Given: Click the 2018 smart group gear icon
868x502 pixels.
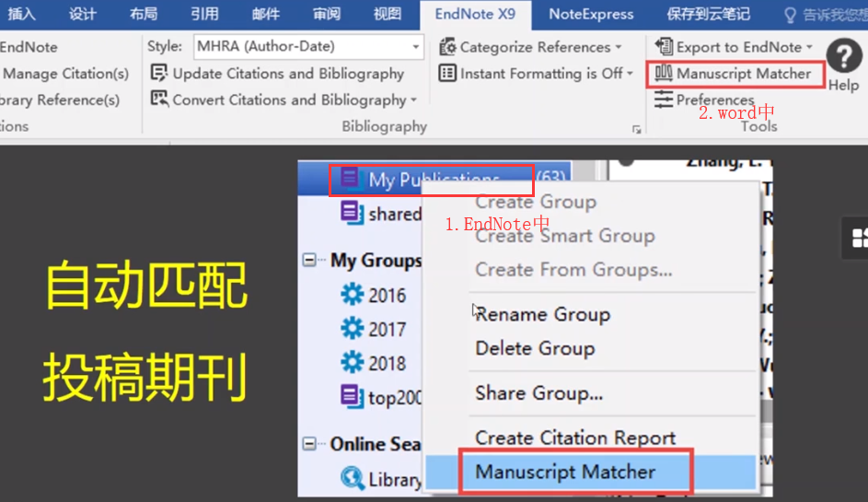Looking at the screenshot, I should click(352, 362).
